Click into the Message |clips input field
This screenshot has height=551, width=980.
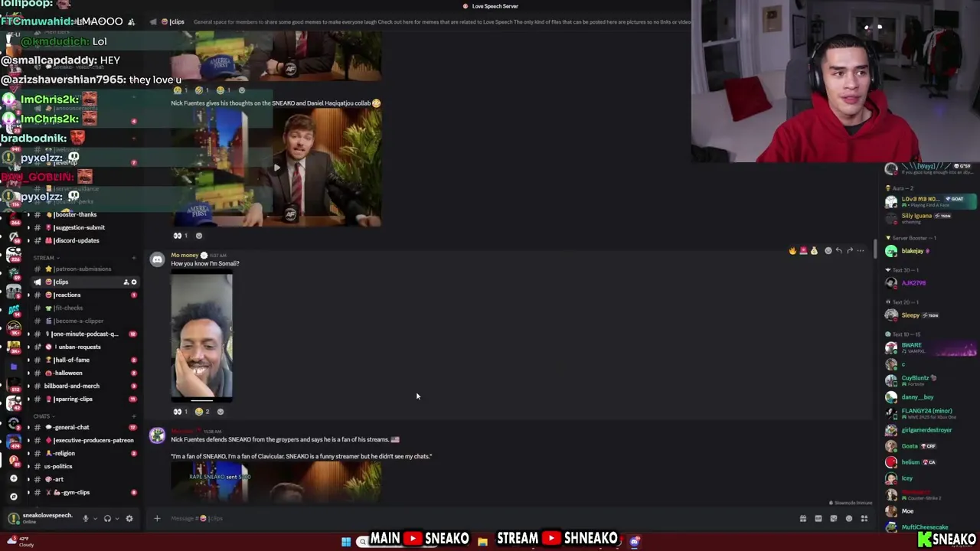click(x=475, y=518)
